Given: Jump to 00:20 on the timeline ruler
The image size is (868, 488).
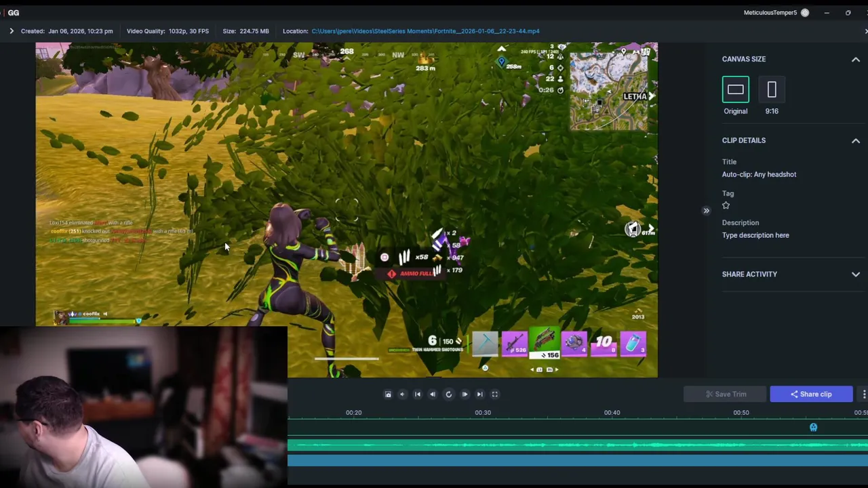Looking at the screenshot, I should (353, 412).
